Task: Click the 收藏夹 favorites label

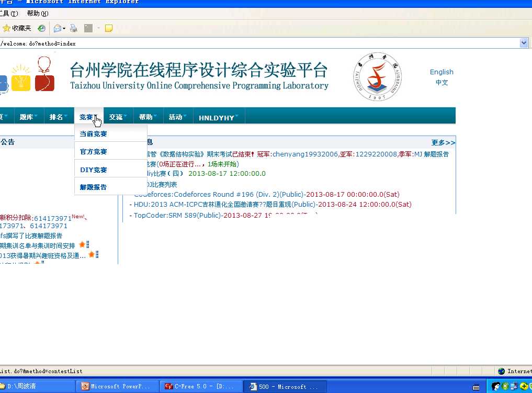Action: tap(21, 28)
